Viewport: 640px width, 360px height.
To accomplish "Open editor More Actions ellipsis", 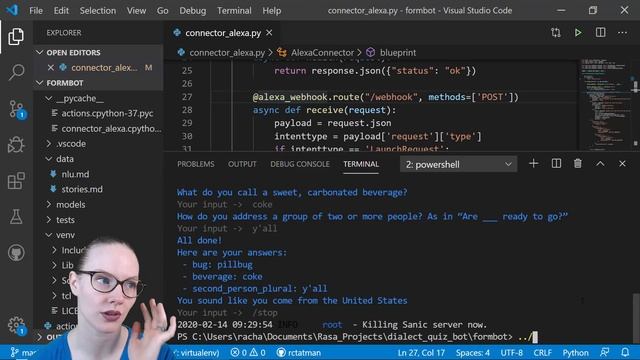I will coord(622,33).
